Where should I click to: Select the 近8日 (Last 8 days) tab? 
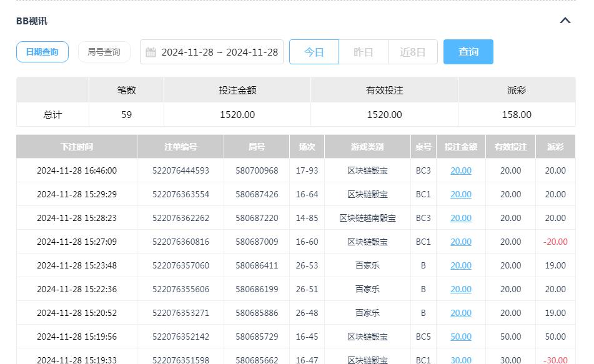(412, 52)
